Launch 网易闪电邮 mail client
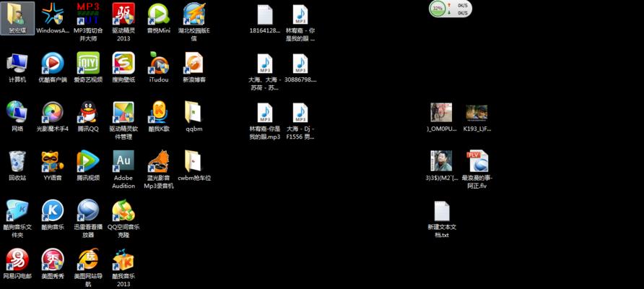Screen dimensions: 644x289 (17, 264)
